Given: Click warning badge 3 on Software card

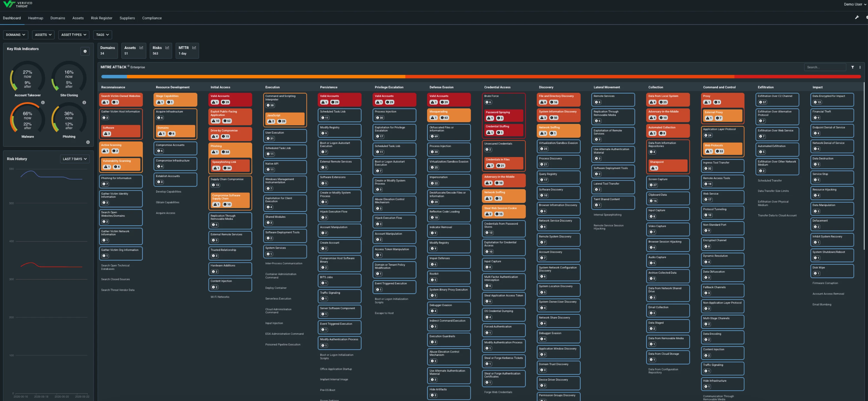Looking at the screenshot, I should (107, 134).
